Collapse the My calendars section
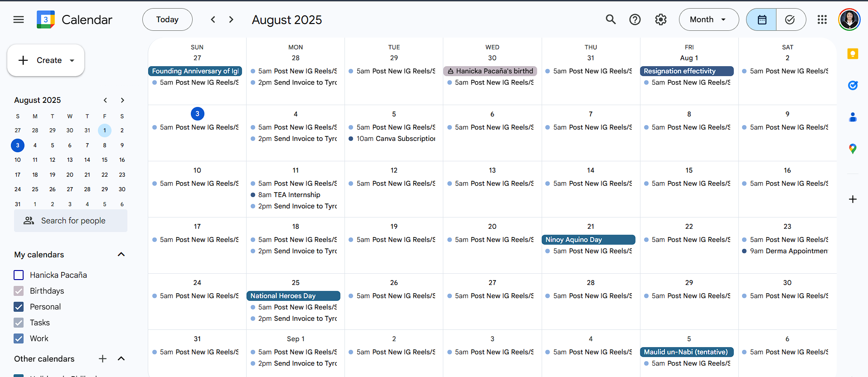 click(x=121, y=254)
